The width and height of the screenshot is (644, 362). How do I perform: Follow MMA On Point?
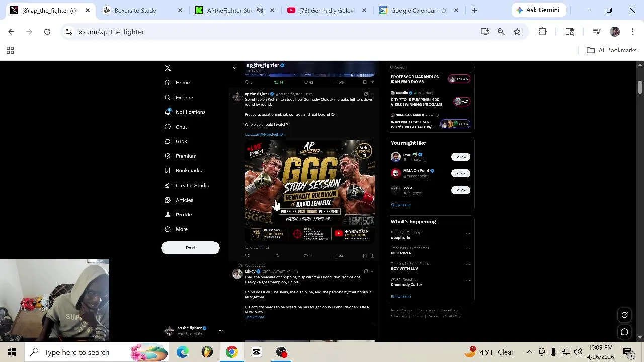click(461, 173)
